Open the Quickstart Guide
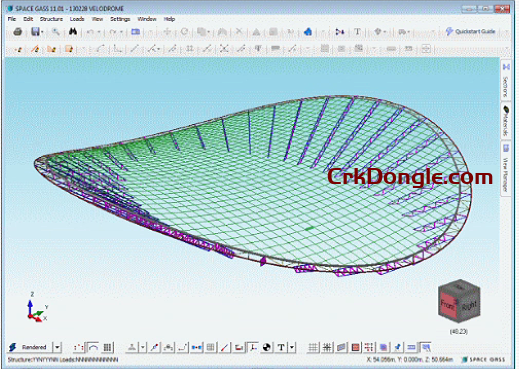The width and height of the screenshot is (519, 369). tap(470, 31)
